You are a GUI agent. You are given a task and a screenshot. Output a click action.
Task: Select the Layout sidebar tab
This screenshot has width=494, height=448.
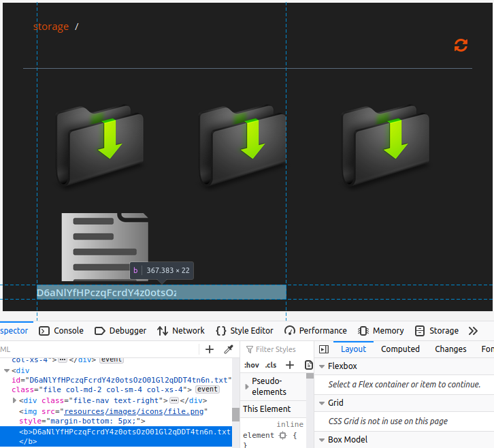353,349
